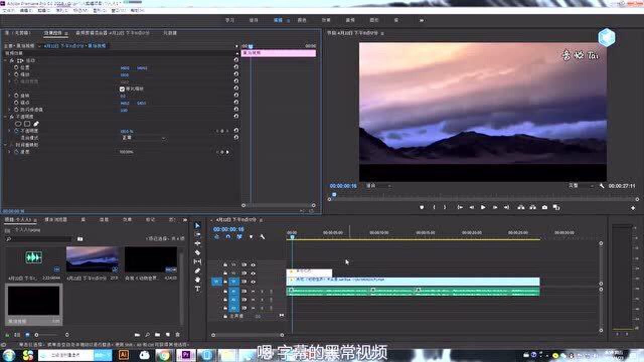Select the Slip tool
The width and height of the screenshot is (644, 362).
[x=197, y=262]
